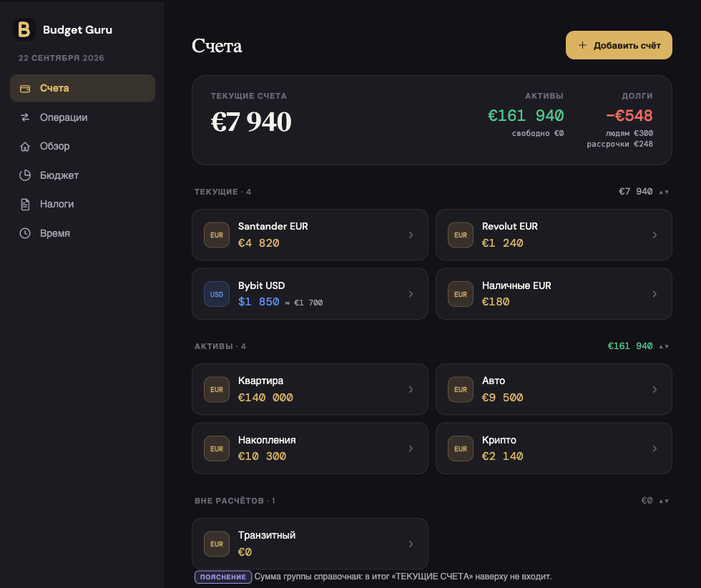701x588 pixels.
Task: Click the Добавить счёт button
Action: click(x=619, y=45)
